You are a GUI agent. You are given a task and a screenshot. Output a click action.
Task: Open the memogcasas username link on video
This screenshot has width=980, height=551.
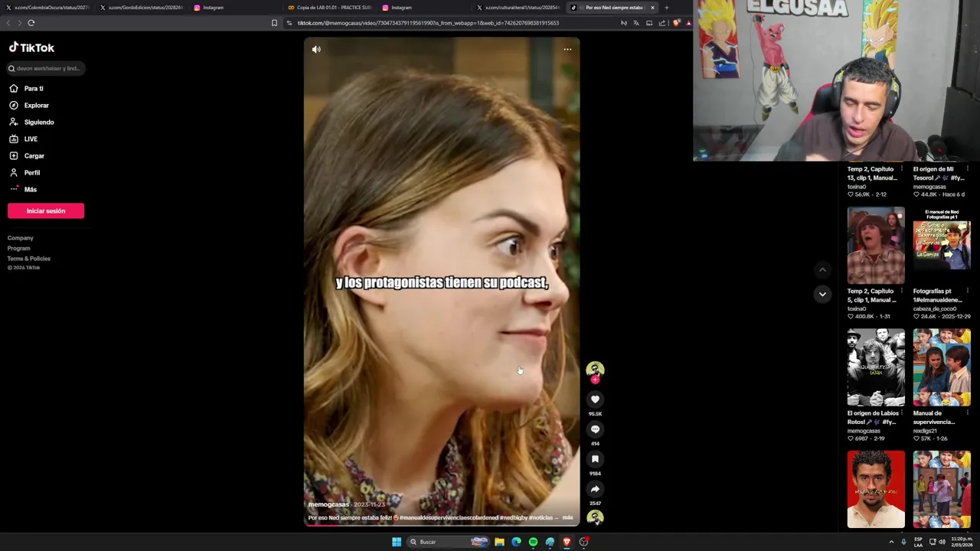click(328, 504)
